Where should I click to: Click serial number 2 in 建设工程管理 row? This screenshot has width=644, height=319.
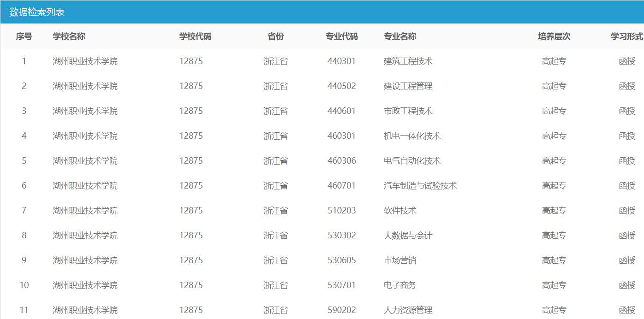[24, 86]
